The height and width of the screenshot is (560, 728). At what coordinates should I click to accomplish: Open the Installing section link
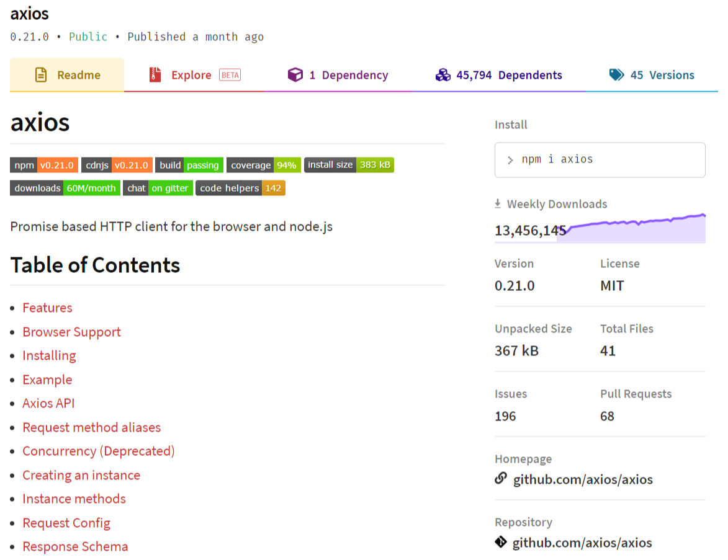pos(49,355)
